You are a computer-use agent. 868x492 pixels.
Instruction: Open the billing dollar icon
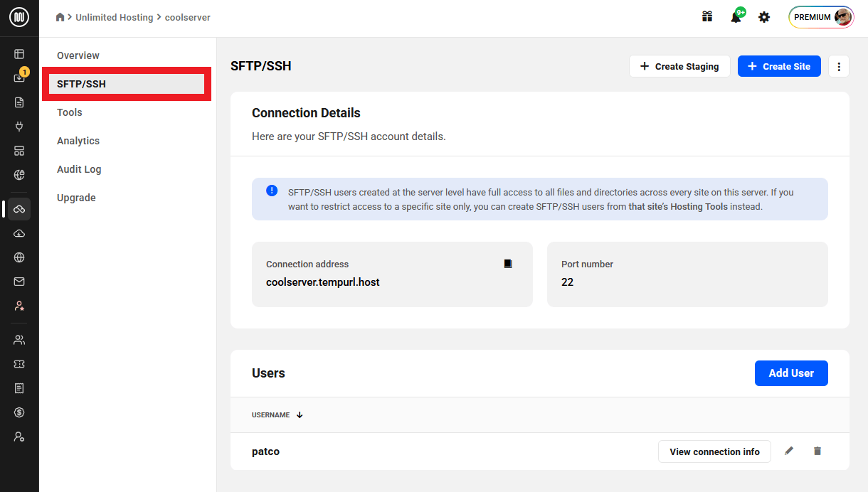[x=19, y=412]
